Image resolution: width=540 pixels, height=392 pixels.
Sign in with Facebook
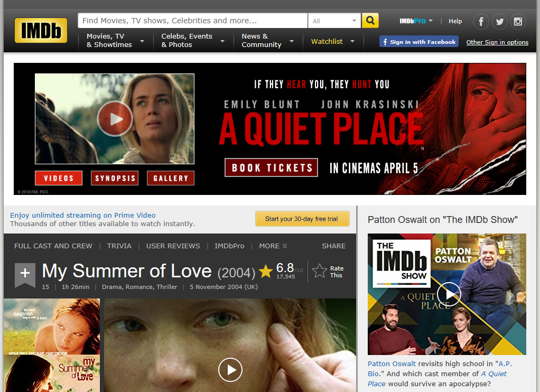[x=419, y=42]
